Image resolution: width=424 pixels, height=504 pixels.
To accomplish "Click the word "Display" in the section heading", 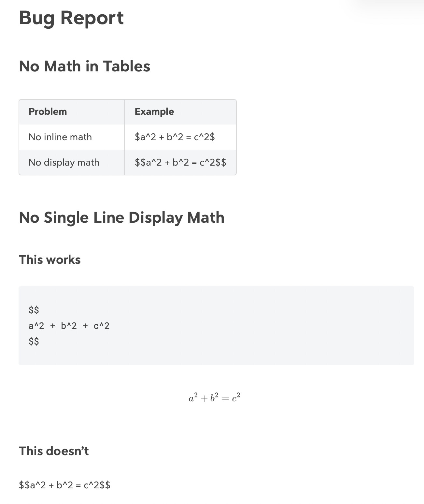I will (x=156, y=217).
